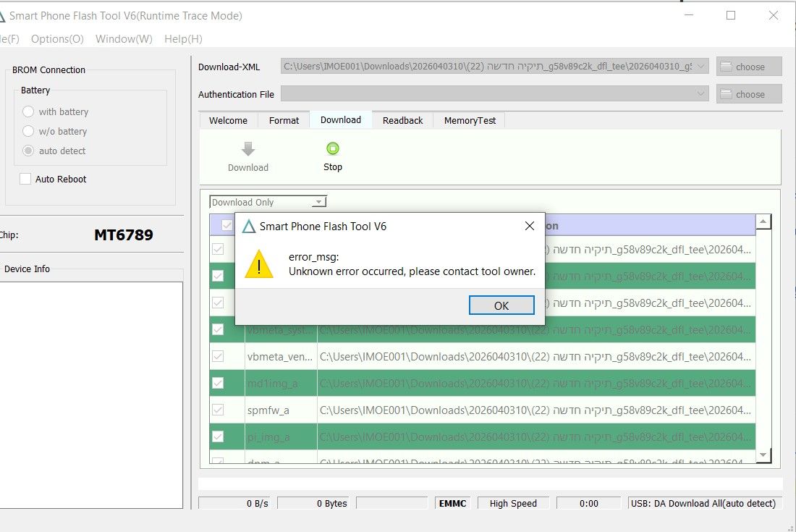Select the 'auto detect' radio button

(x=28, y=151)
